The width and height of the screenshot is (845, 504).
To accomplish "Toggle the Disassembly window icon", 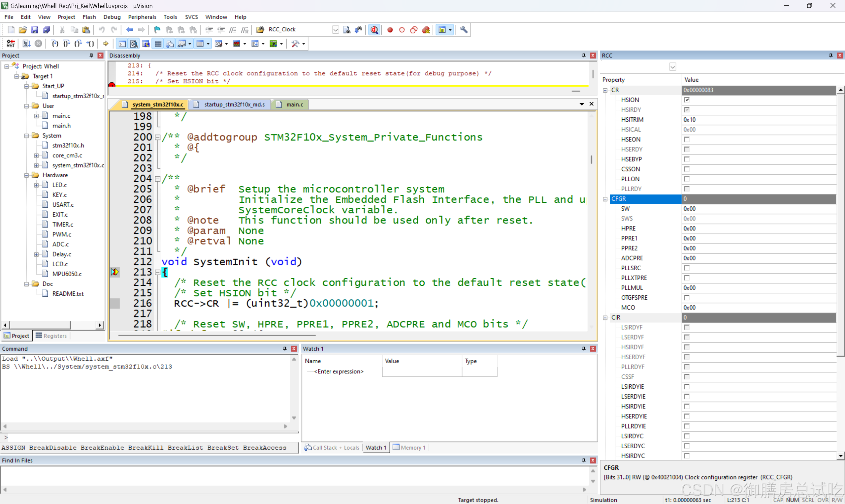I will tap(134, 44).
